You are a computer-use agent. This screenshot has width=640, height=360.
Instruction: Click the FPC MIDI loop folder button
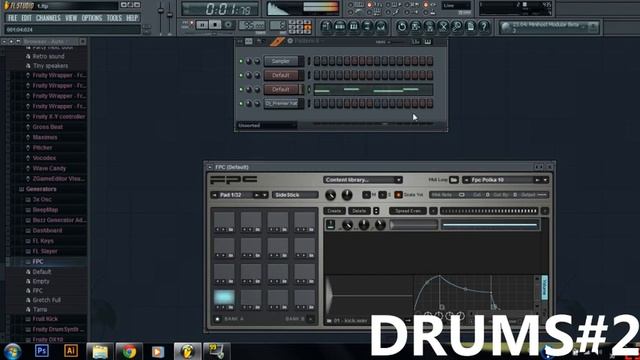point(453,180)
